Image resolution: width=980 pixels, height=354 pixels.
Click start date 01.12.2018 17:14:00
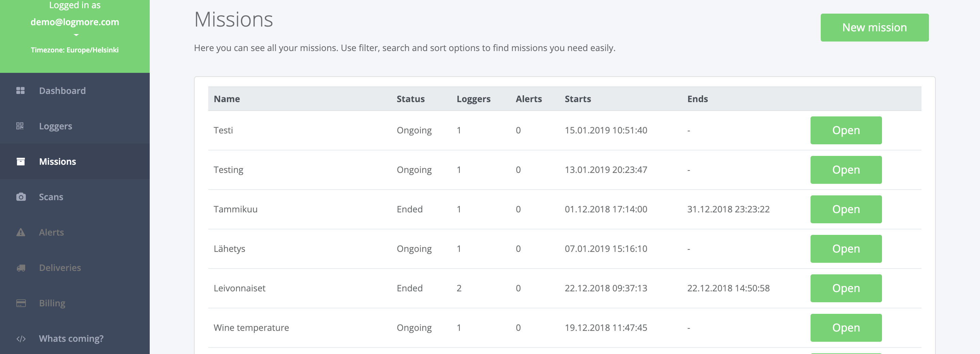click(x=606, y=209)
